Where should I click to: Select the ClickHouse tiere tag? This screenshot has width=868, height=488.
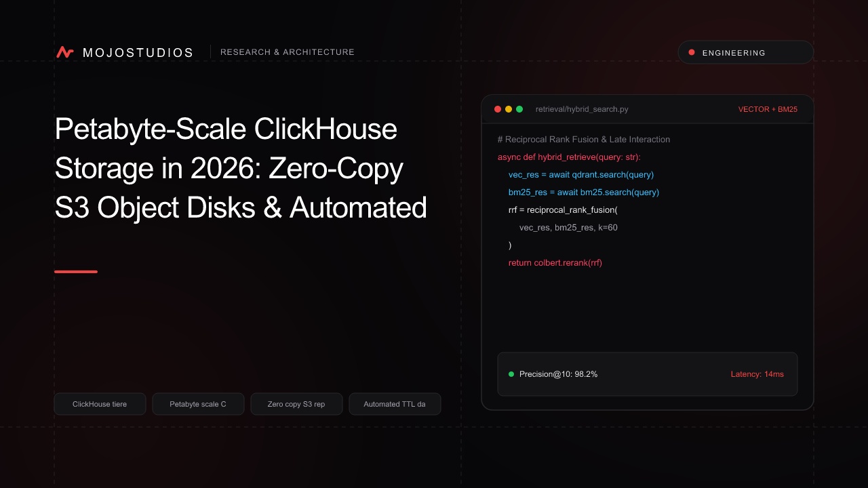(x=100, y=404)
